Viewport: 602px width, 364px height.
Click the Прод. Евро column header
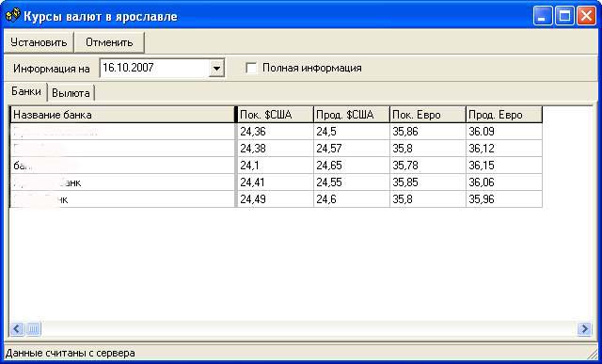[504, 115]
